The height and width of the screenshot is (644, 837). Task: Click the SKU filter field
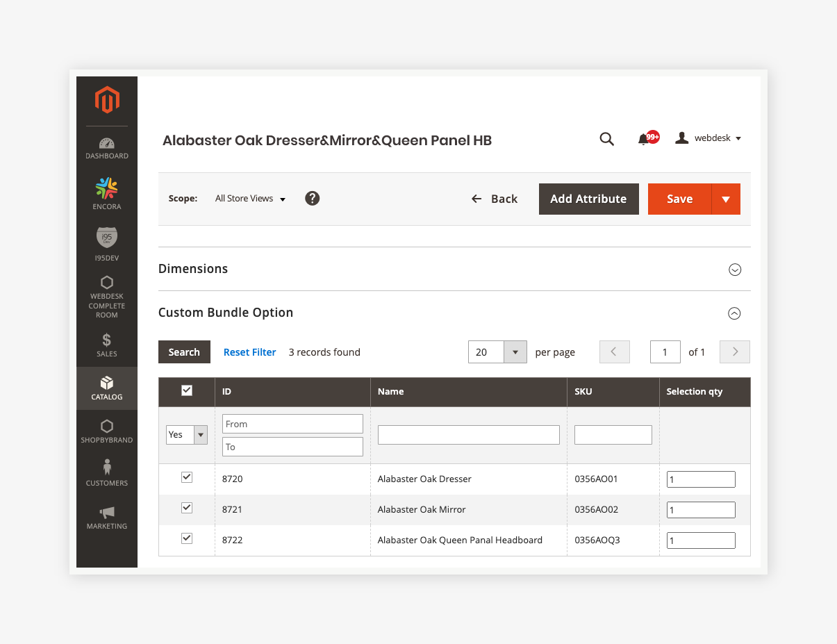coord(613,435)
